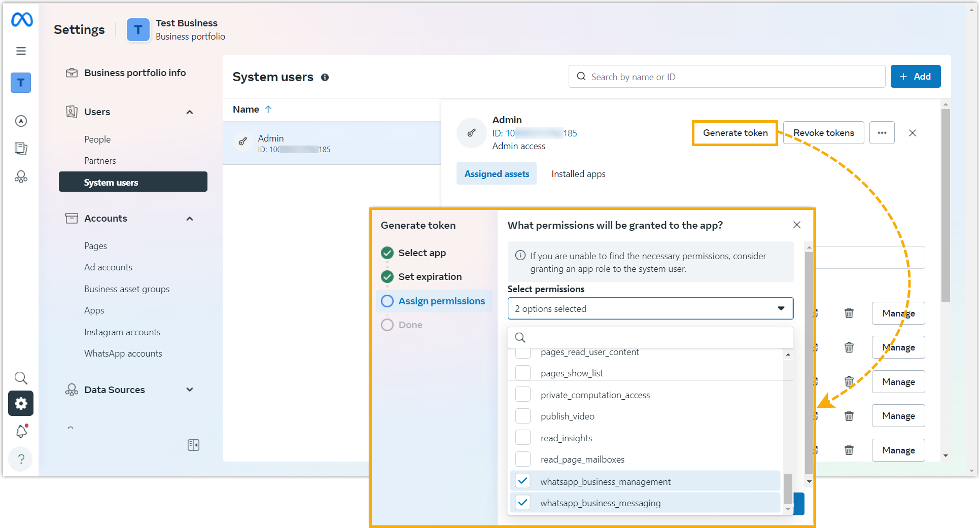Image resolution: width=980 pixels, height=528 pixels.
Task: Click the Revoke tokens button
Action: tap(823, 133)
